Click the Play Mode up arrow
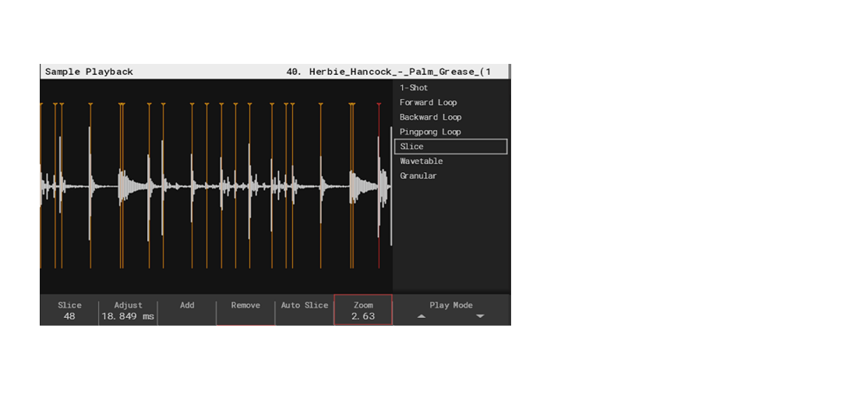868x402 pixels. 422,317
